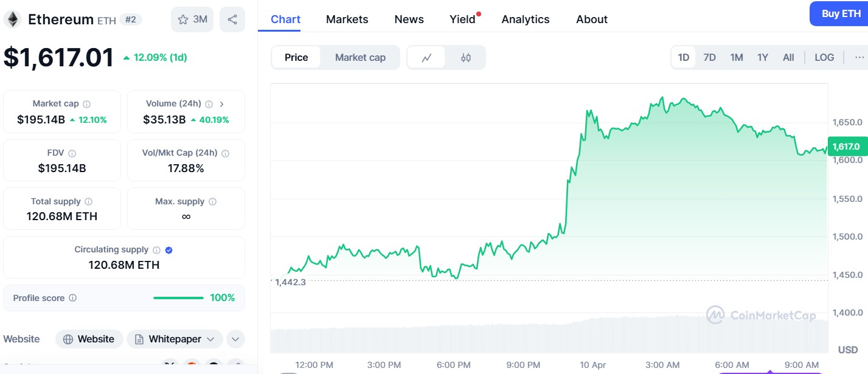This screenshot has width=868, height=374.
Task: Click info icon next to Total supply
Action: [89, 201]
